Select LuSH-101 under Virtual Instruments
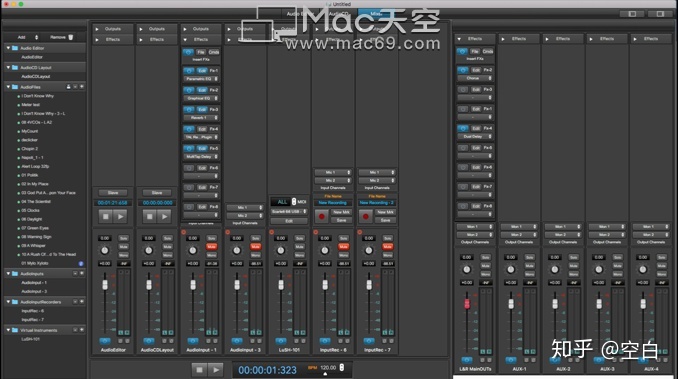Screen dimensions: 678x379 click(x=30, y=339)
